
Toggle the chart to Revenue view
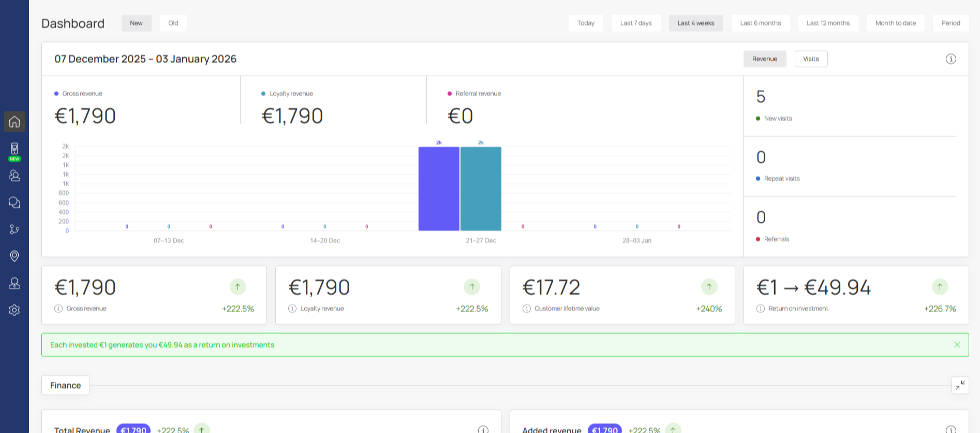coord(765,59)
